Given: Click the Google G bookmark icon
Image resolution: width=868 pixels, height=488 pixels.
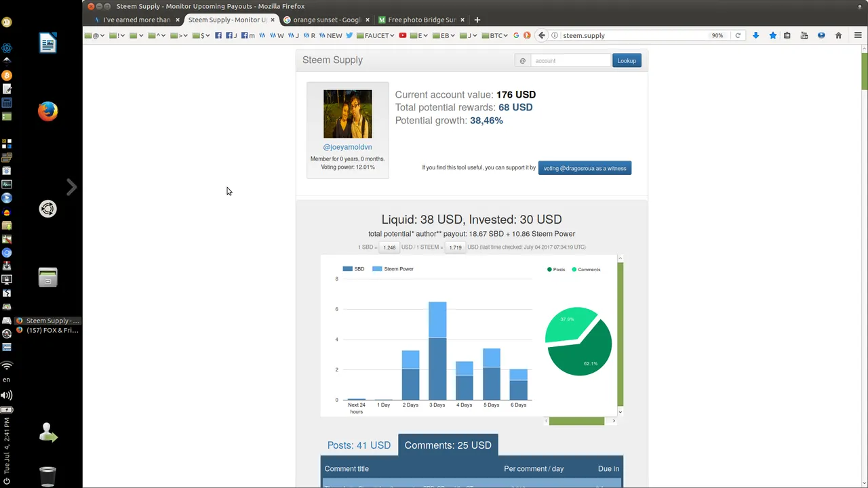Looking at the screenshot, I should point(517,35).
